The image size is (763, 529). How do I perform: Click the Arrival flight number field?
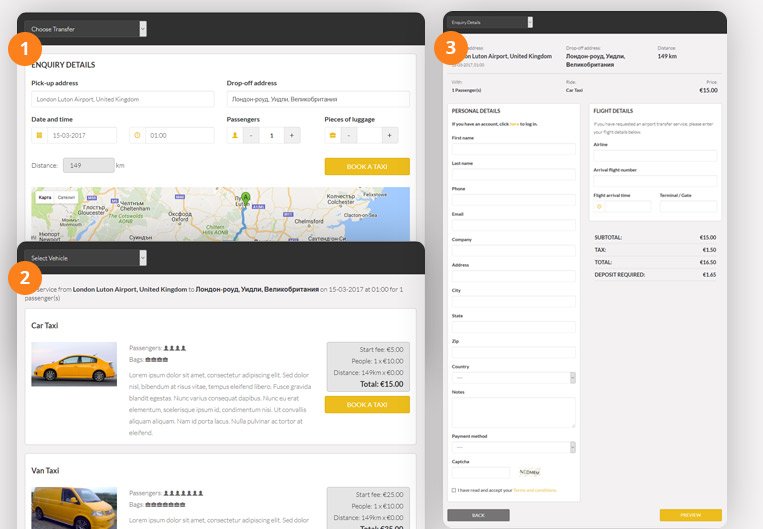[655, 181]
